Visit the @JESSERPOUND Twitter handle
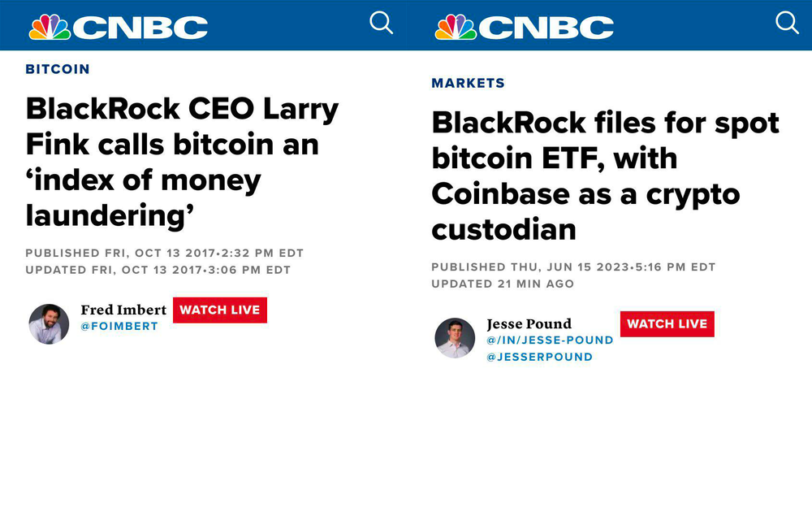The height and width of the screenshot is (529, 812). point(539,357)
